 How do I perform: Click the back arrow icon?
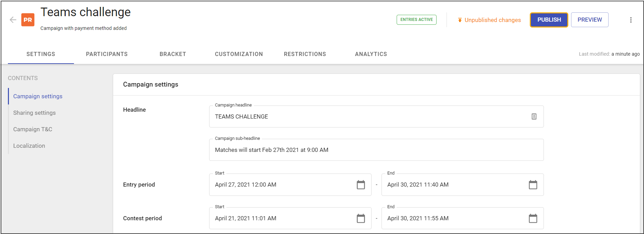[x=13, y=20]
